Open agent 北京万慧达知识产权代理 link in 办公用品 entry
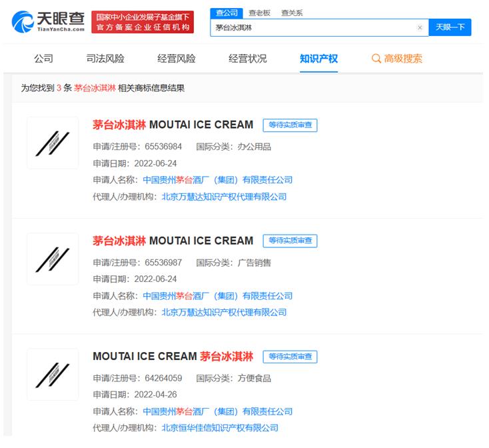Screen dimensions: 489x448 pos(224,197)
